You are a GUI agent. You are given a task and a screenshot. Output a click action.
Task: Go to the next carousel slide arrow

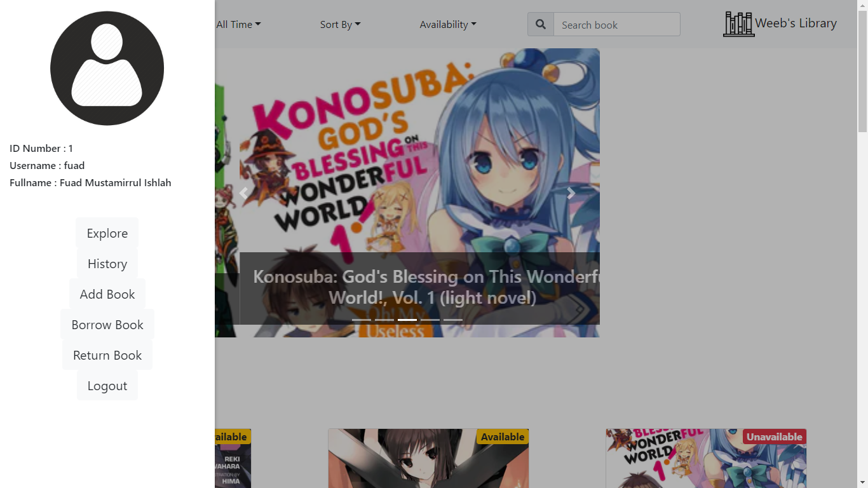coord(571,193)
